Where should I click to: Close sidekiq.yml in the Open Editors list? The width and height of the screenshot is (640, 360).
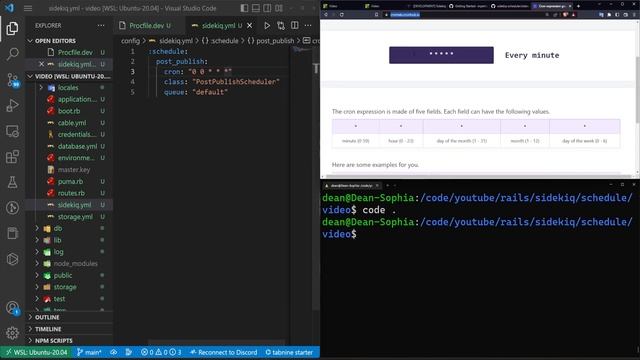[x=41, y=64]
